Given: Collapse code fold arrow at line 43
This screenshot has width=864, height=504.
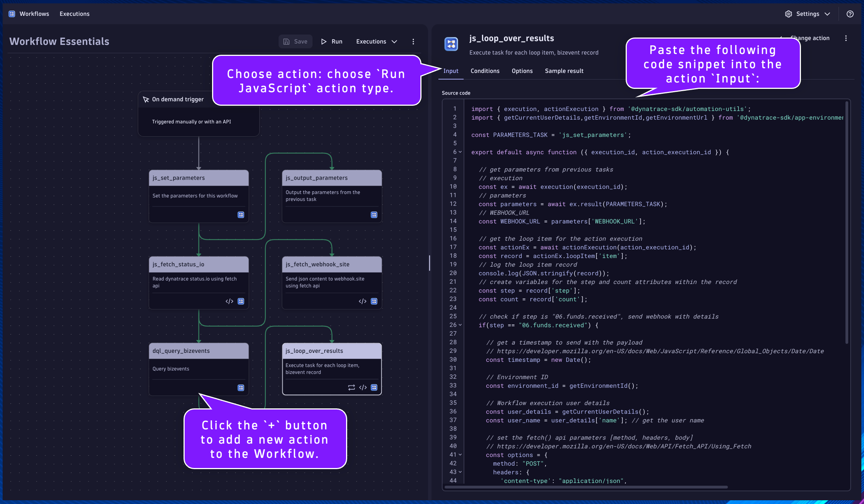Looking at the screenshot, I should (460, 472).
